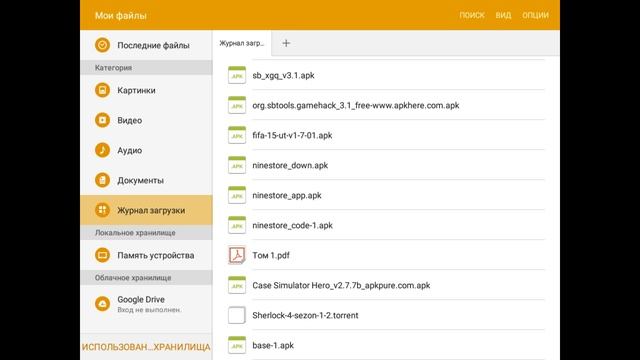This screenshot has width=640, height=360.
Task: Open the ВИД view menu
Action: pos(503,15)
